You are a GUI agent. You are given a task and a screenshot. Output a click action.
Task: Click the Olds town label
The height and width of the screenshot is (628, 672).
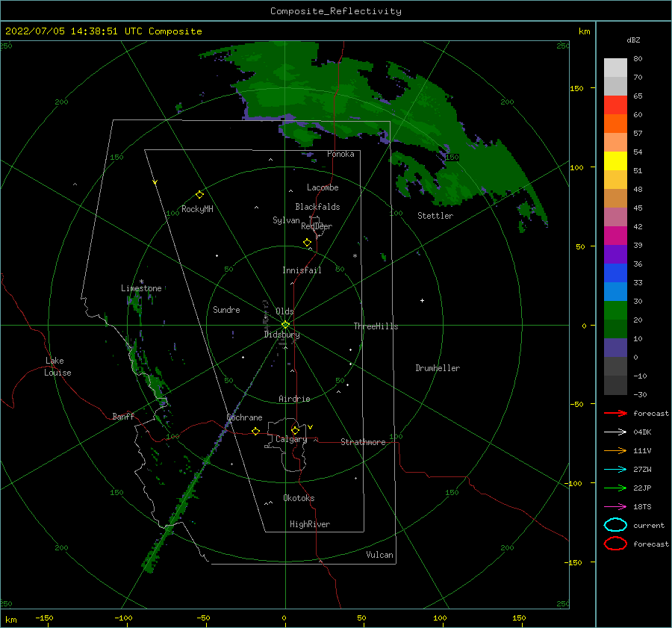(284, 311)
